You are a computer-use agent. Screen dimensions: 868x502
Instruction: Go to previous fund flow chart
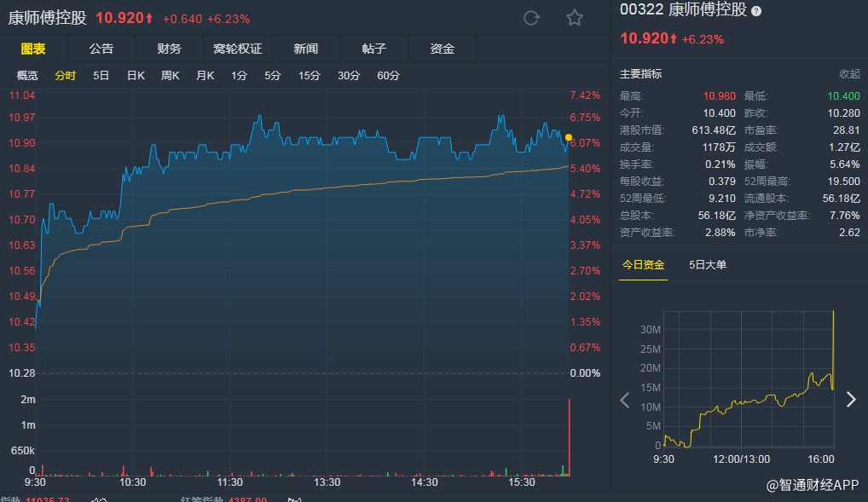tap(625, 400)
